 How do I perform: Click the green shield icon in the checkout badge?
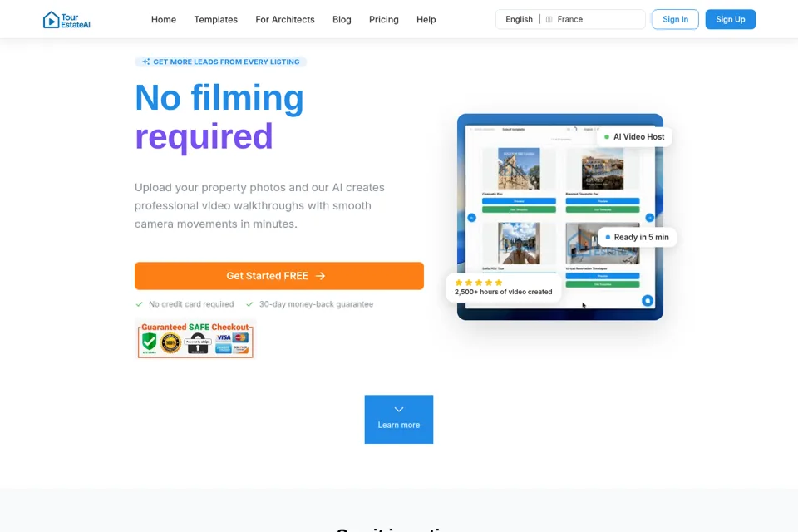coord(149,342)
